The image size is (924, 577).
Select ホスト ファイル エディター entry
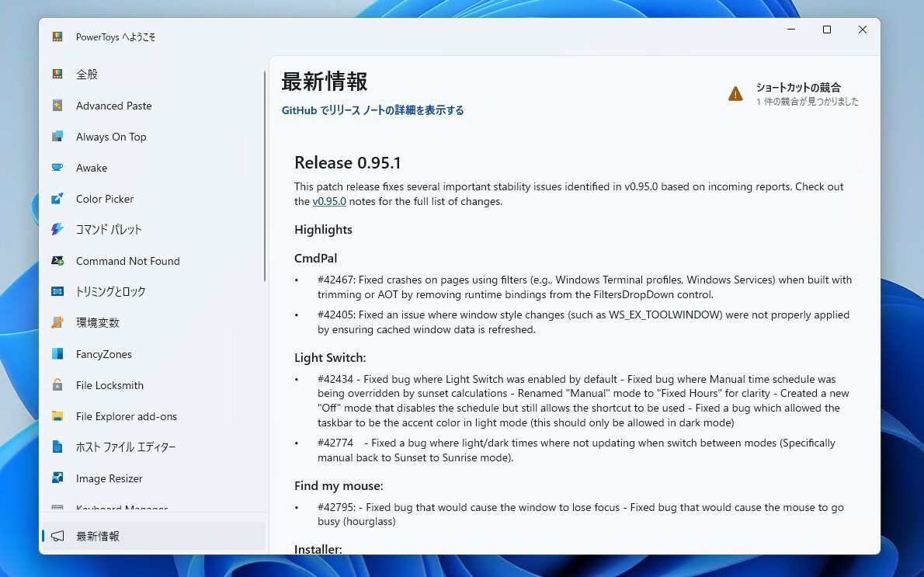click(x=153, y=447)
